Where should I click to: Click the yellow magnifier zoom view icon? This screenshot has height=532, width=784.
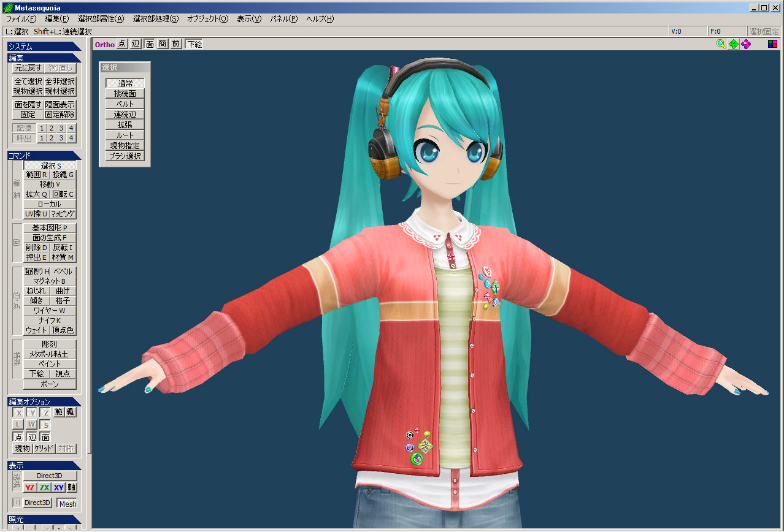721,44
